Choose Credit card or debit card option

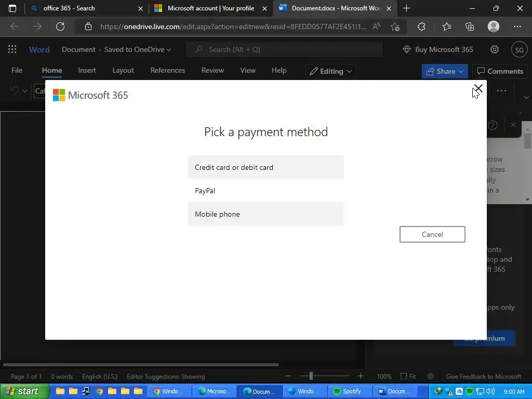(265, 167)
